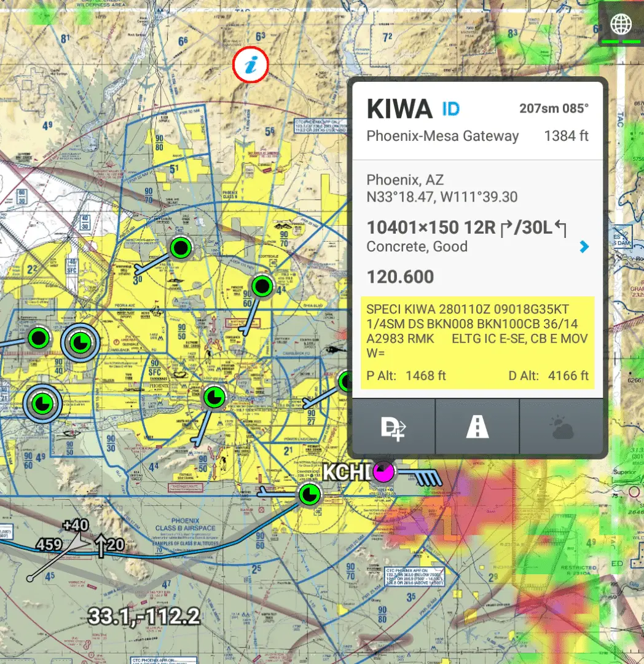Tap the 120.600 frequency entry
The image size is (644, 664).
tap(400, 277)
